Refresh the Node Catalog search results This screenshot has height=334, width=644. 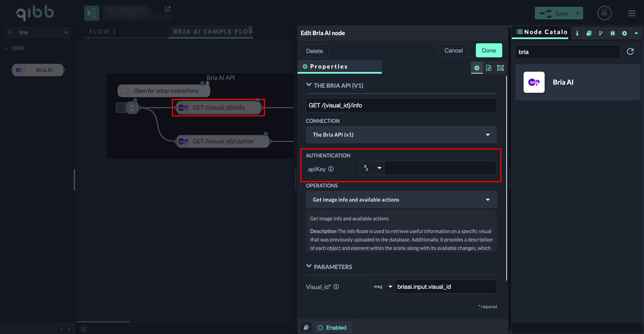tap(630, 51)
